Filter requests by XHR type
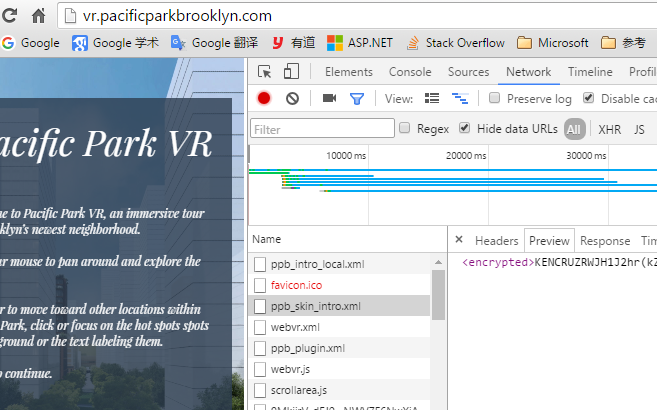Image resolution: width=657 pixels, height=410 pixels. click(609, 129)
